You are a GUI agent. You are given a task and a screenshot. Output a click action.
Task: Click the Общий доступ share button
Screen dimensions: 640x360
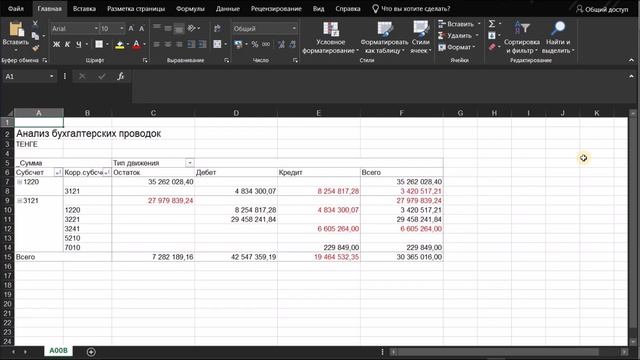(x=602, y=9)
